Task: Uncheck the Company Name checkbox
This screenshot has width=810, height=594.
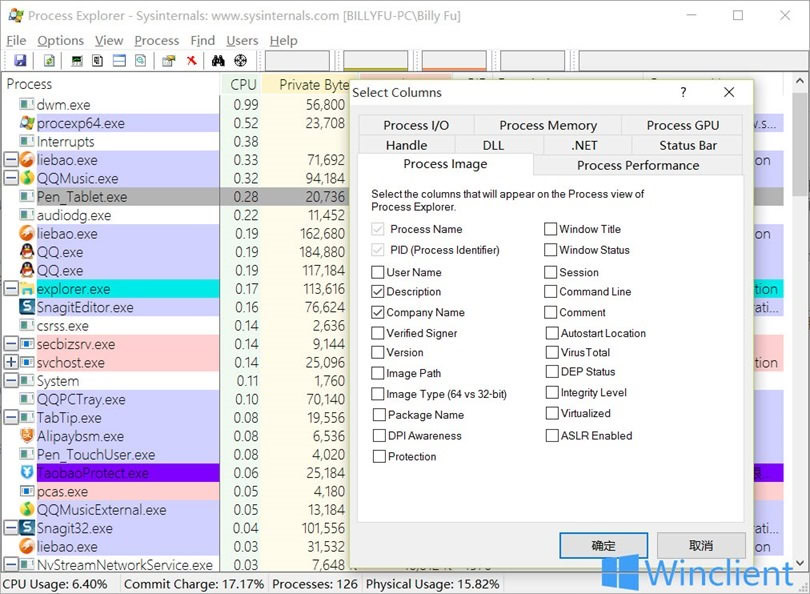Action: pyautogui.click(x=378, y=312)
